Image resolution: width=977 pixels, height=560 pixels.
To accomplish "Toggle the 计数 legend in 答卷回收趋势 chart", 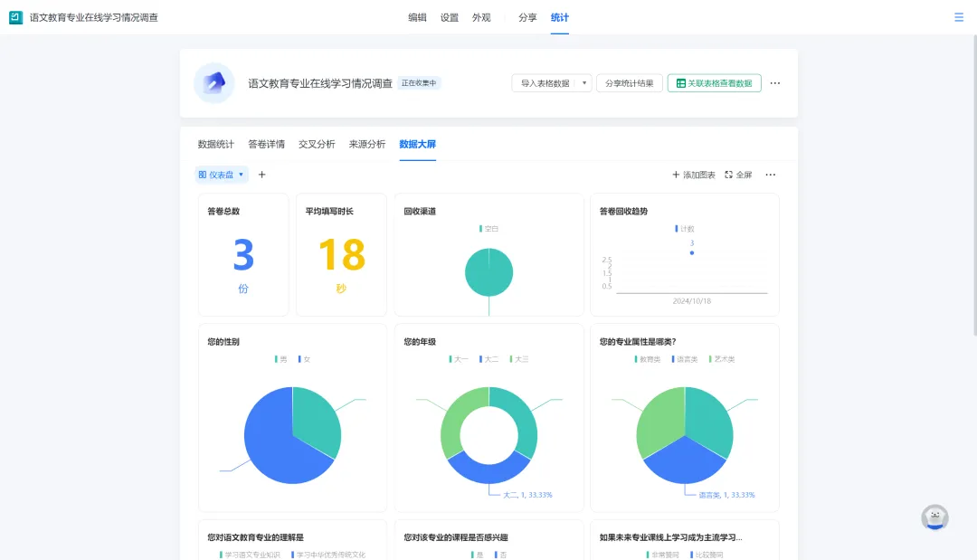I will [685, 229].
